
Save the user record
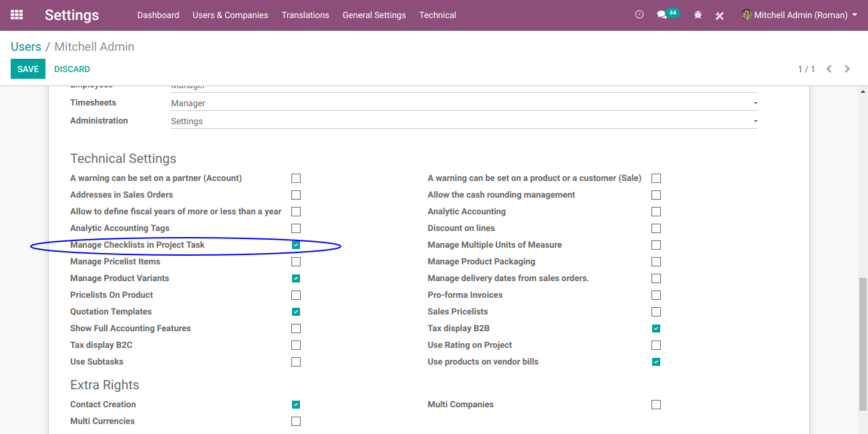(28, 69)
